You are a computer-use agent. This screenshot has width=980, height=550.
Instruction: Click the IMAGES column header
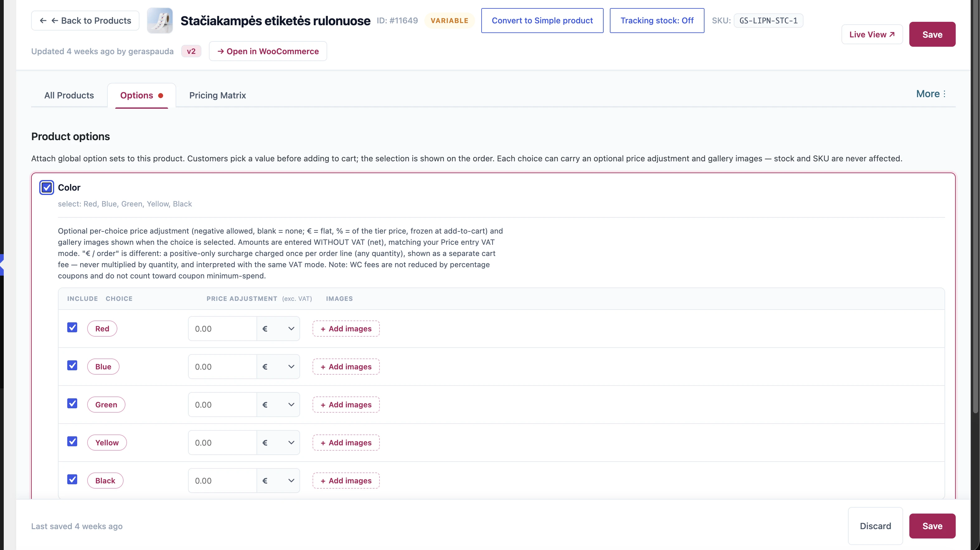(x=339, y=298)
